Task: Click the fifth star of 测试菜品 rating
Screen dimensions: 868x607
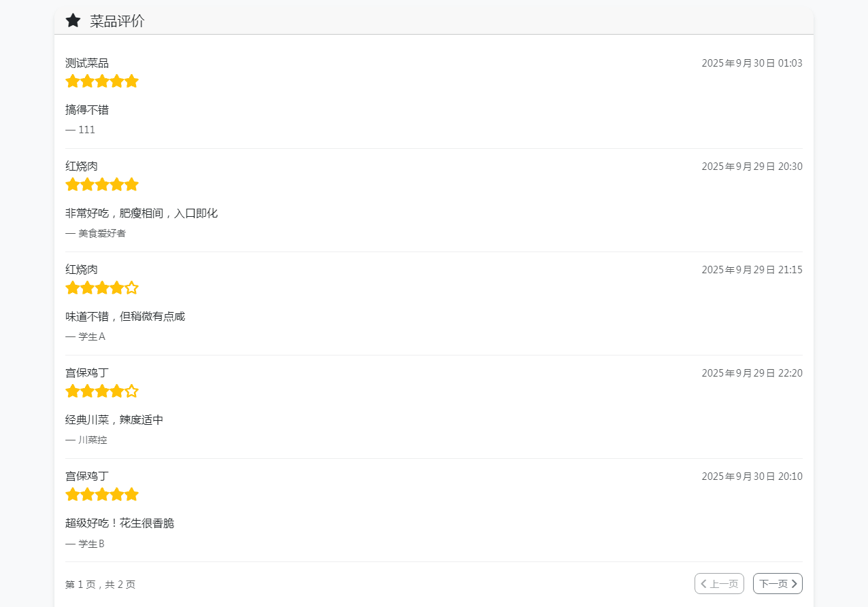Action: click(x=132, y=82)
